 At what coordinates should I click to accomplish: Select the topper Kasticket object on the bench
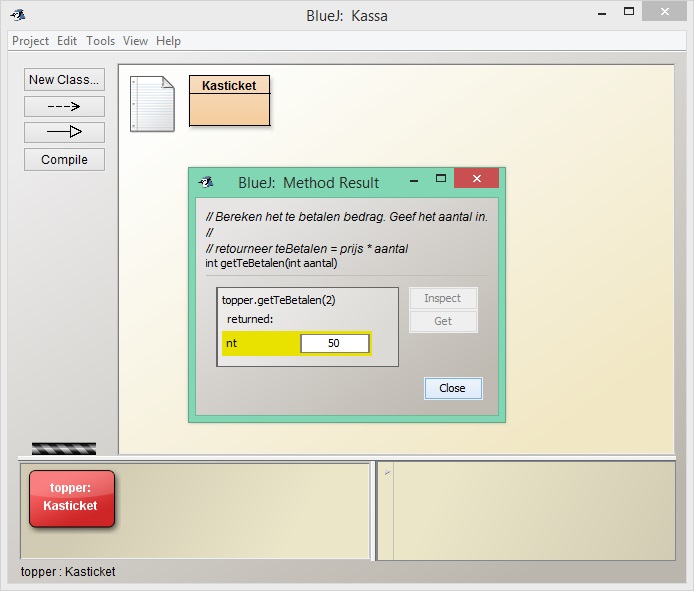pos(72,498)
